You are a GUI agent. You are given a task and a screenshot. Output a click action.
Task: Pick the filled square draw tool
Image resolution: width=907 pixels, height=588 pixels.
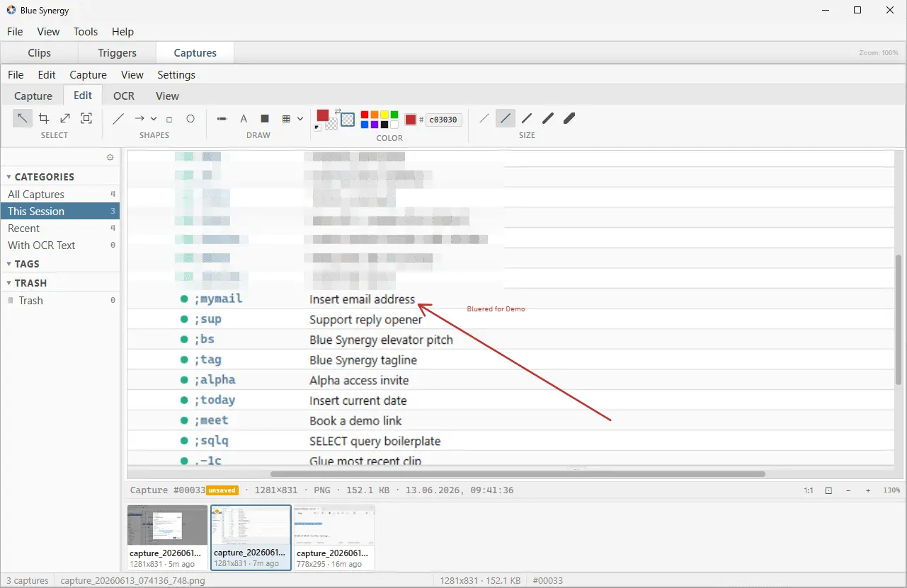[x=265, y=119]
